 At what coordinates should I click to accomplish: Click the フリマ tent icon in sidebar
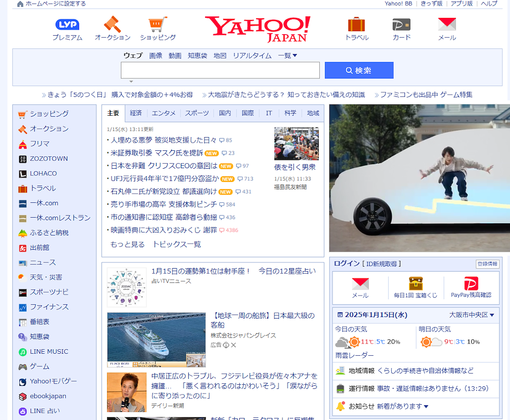click(x=22, y=144)
